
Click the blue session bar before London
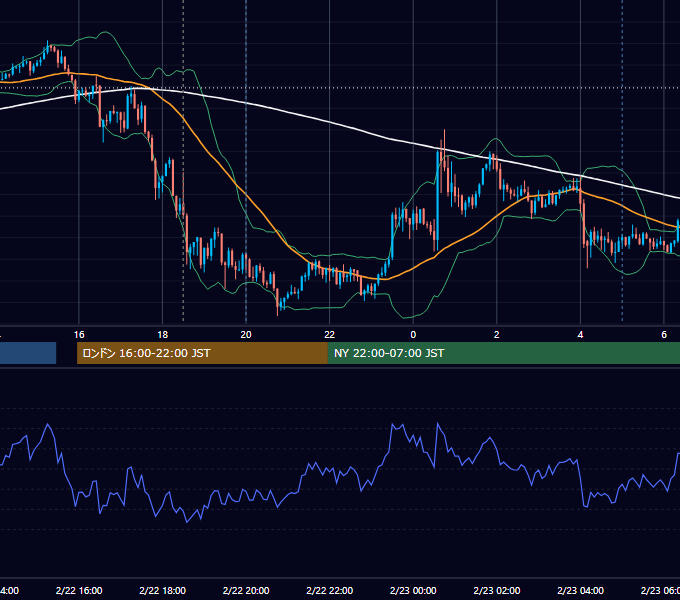click(28, 353)
